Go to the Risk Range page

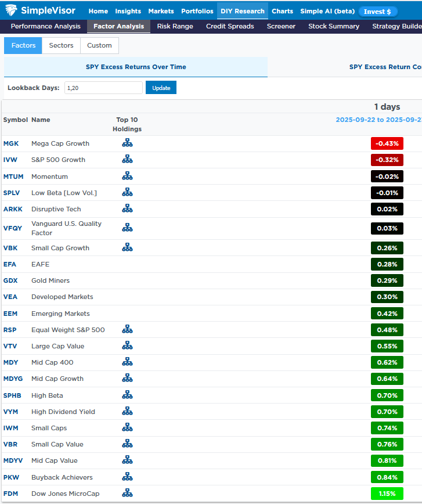(174, 26)
